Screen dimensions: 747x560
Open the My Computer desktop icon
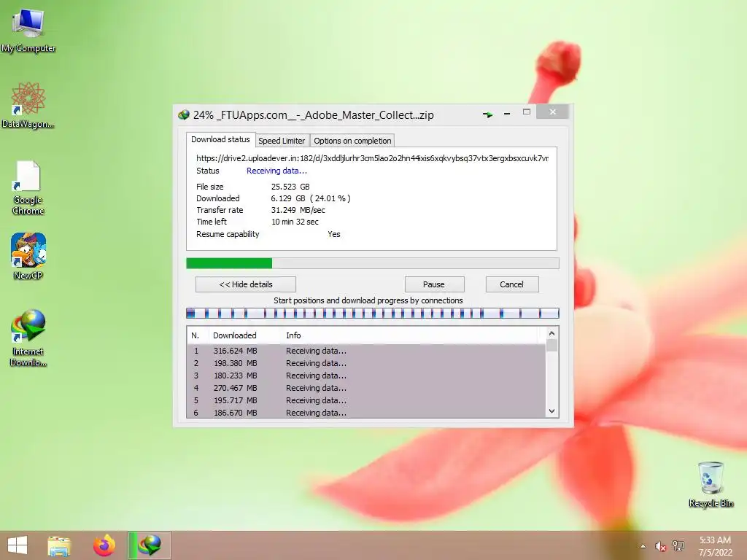[28, 29]
